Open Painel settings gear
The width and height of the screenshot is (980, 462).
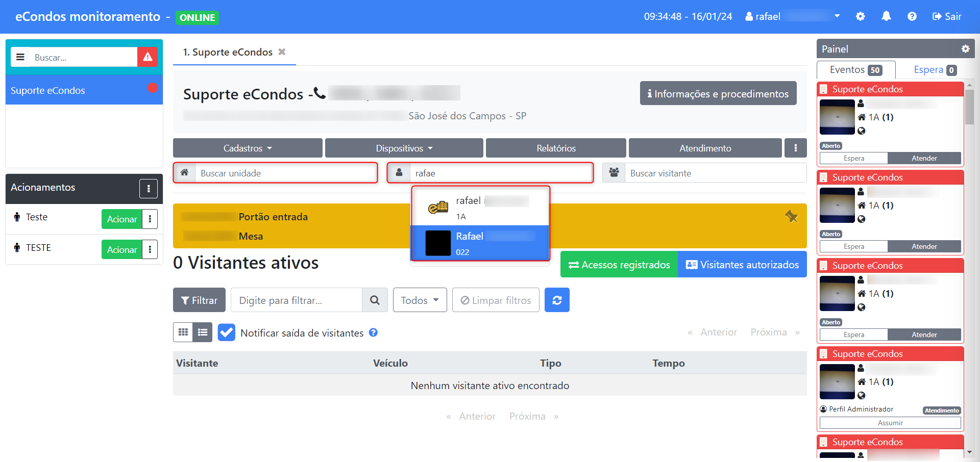click(x=965, y=49)
